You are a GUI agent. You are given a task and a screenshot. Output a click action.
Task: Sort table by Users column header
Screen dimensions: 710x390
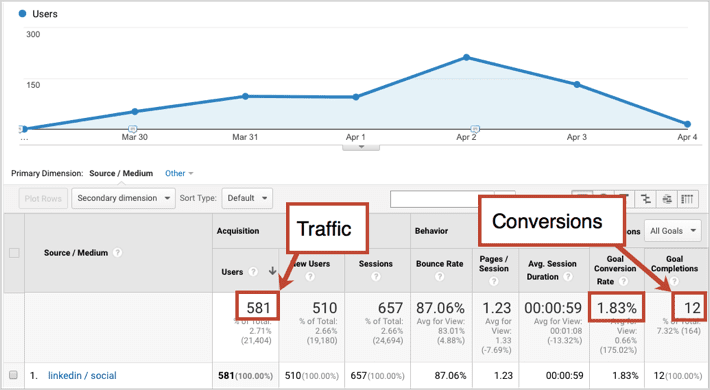tap(232, 272)
